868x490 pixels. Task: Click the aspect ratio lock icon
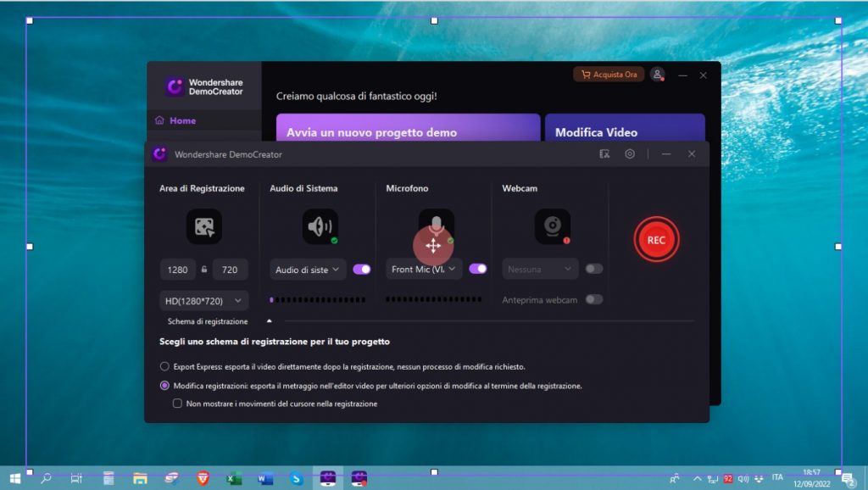coord(204,270)
